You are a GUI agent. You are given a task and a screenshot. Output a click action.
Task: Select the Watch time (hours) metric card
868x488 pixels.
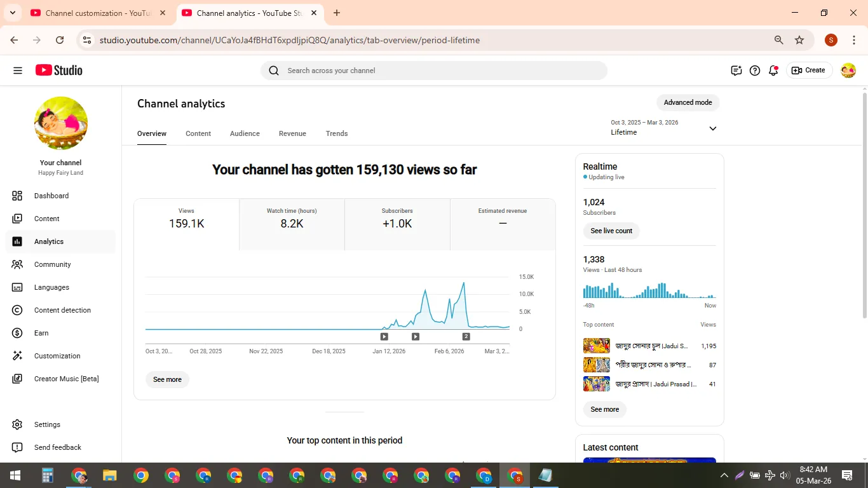(292, 224)
